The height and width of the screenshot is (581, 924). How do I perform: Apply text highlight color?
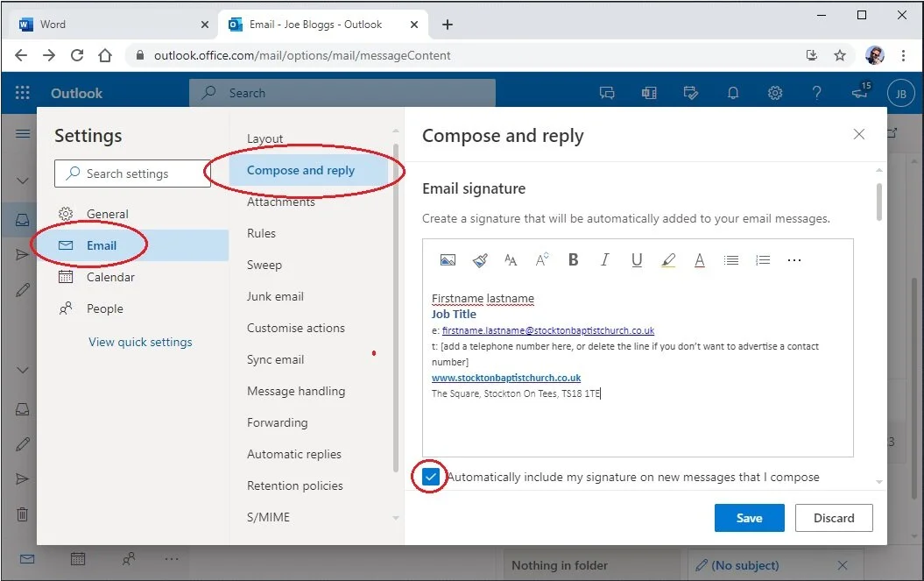(668, 260)
